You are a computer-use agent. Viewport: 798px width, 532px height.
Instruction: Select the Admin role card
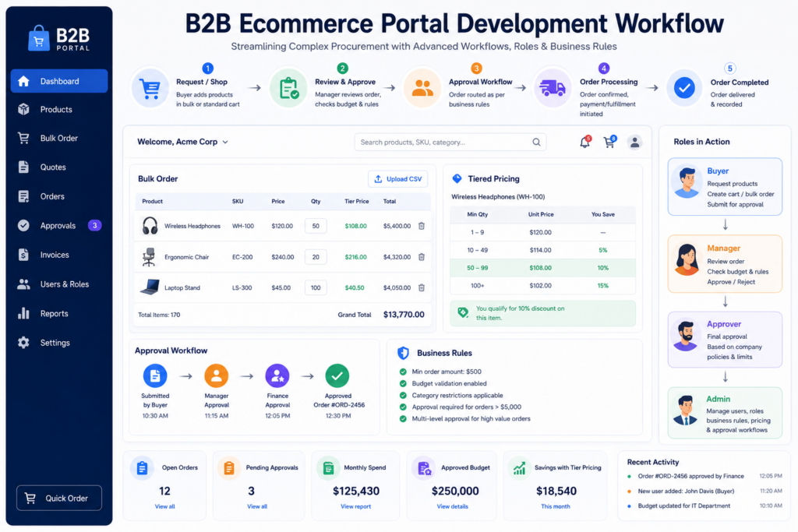coord(725,413)
